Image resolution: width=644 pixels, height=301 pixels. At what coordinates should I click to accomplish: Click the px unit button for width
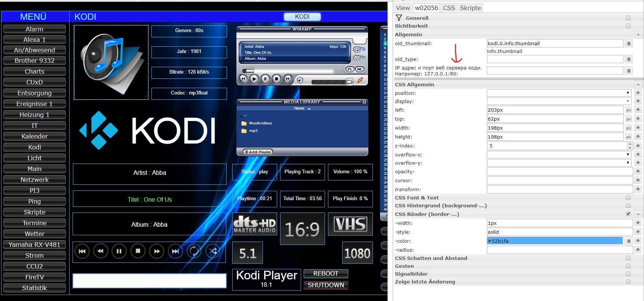click(629, 128)
